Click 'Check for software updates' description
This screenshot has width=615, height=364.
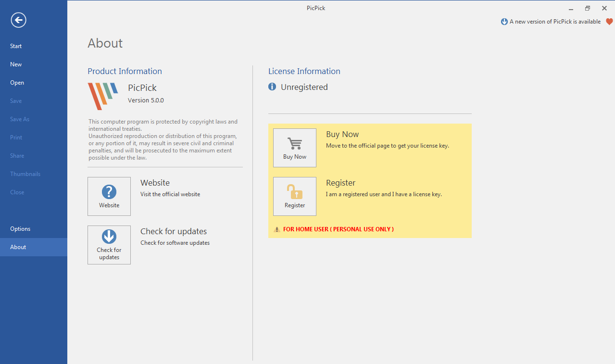click(x=175, y=243)
